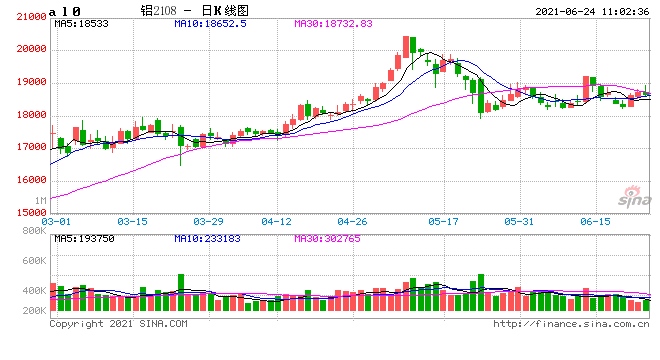
Task: Click the 20000 price axis label
Action: [x=31, y=49]
